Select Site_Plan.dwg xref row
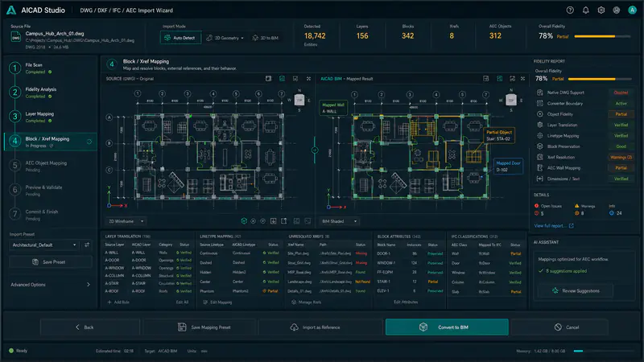Image resolution: width=644 pixels, height=362 pixels. 327,253
